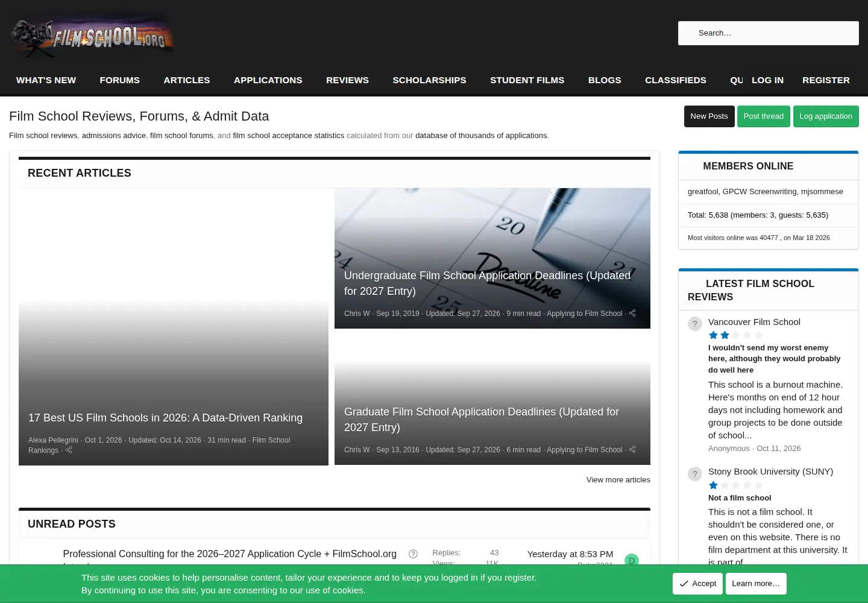Share the 17 Best US Film Schools article
Image resolution: width=868 pixels, height=603 pixels.
69,450
